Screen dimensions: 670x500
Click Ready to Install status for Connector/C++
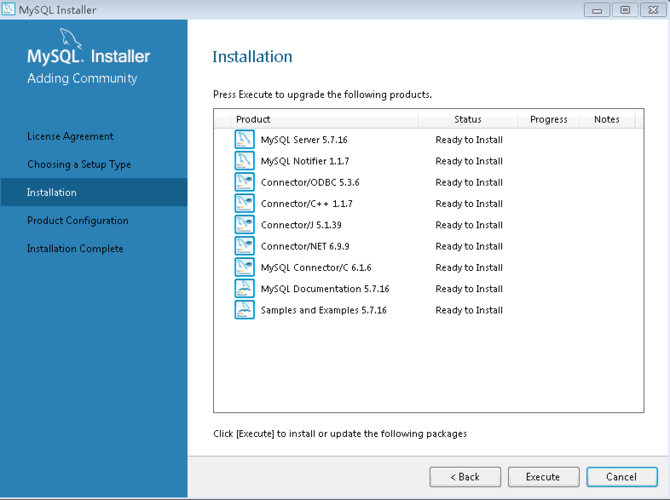(469, 204)
